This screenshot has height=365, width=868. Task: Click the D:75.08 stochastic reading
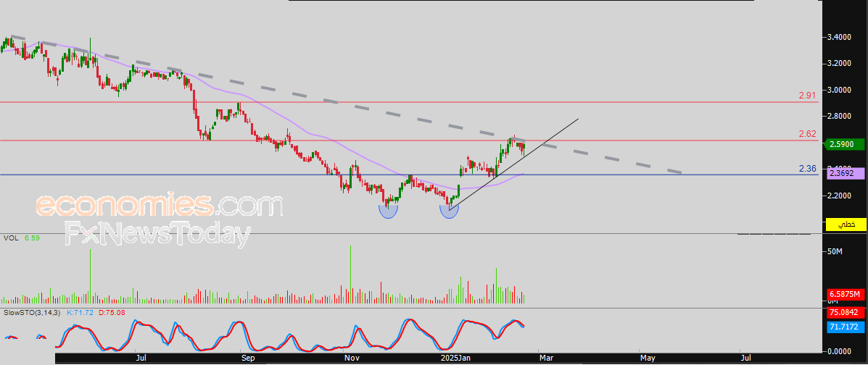(110, 313)
